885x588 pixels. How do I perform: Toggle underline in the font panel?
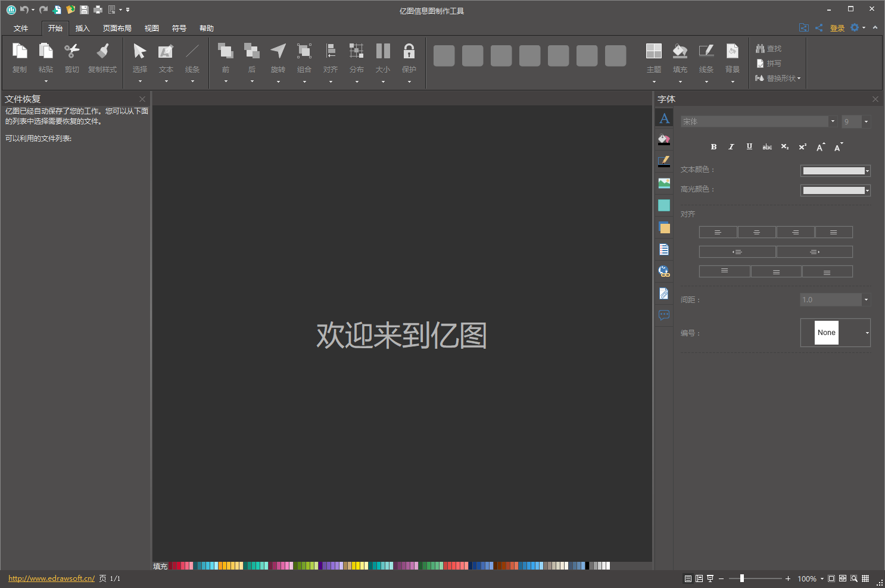749,147
